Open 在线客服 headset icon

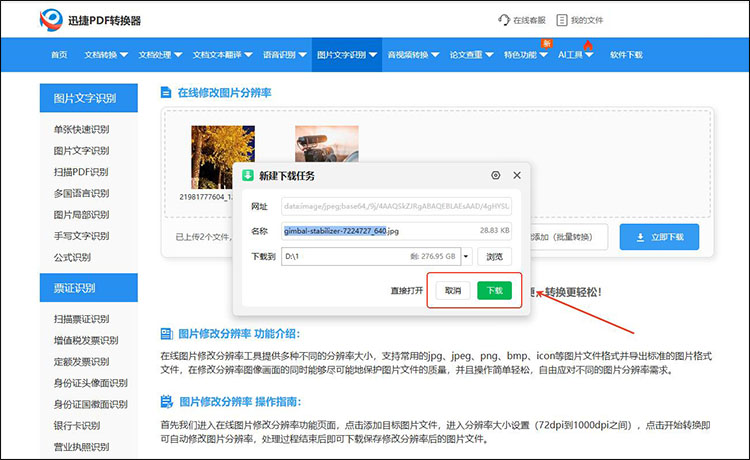point(504,20)
